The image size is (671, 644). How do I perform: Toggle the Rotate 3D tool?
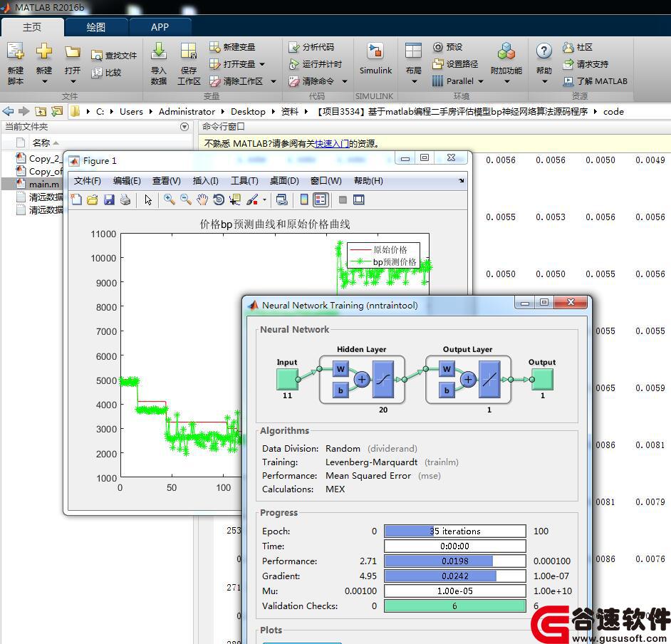point(219,200)
